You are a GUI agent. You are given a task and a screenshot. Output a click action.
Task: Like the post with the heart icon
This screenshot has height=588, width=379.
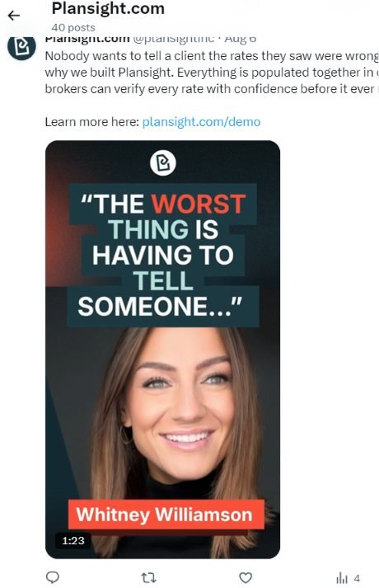pos(246,577)
